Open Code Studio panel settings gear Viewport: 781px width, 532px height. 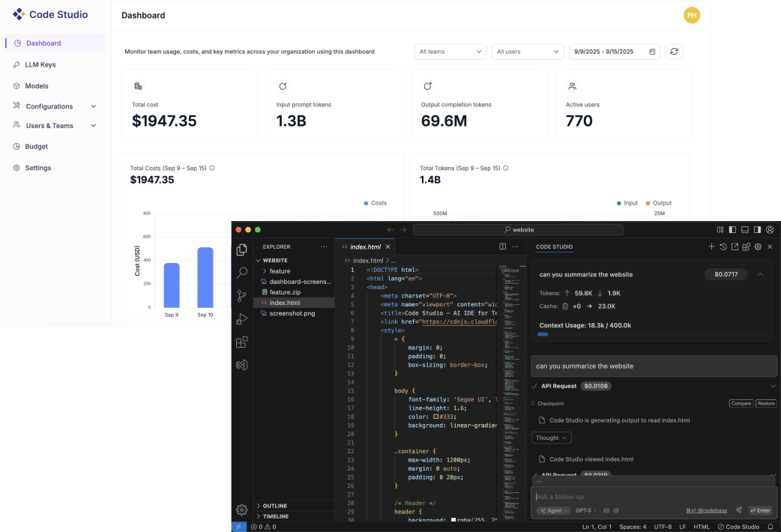[758, 247]
